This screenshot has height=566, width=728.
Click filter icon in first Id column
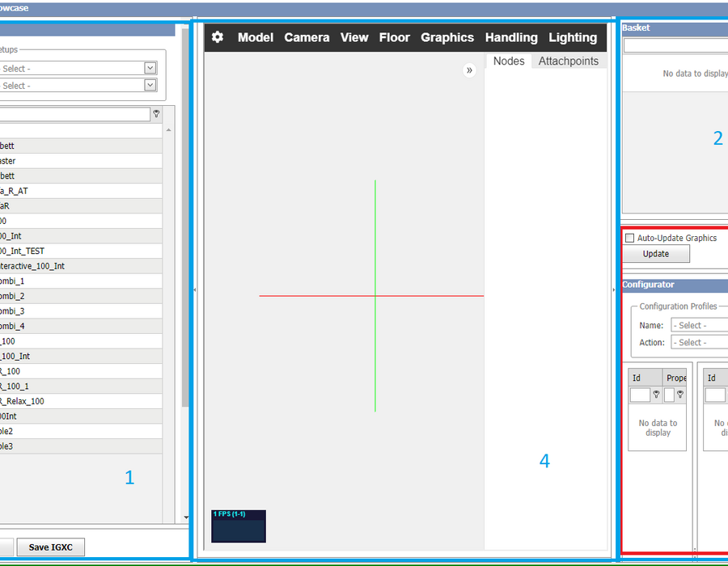point(656,395)
